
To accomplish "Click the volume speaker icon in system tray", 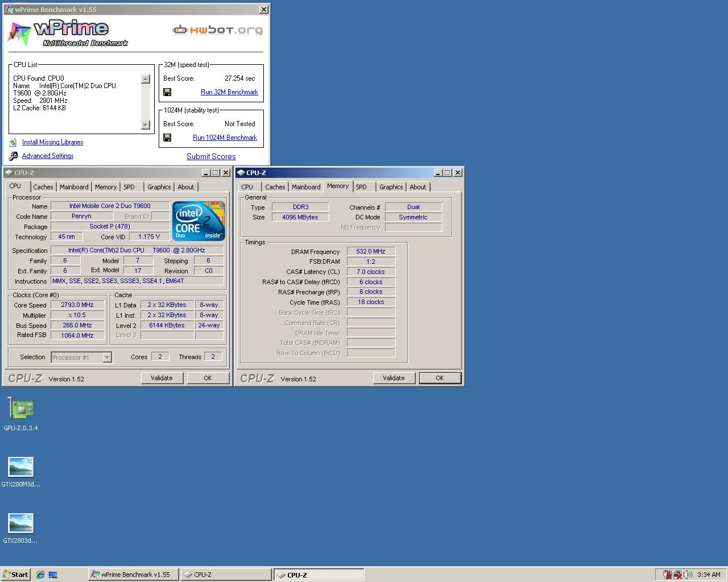I will pos(688,575).
